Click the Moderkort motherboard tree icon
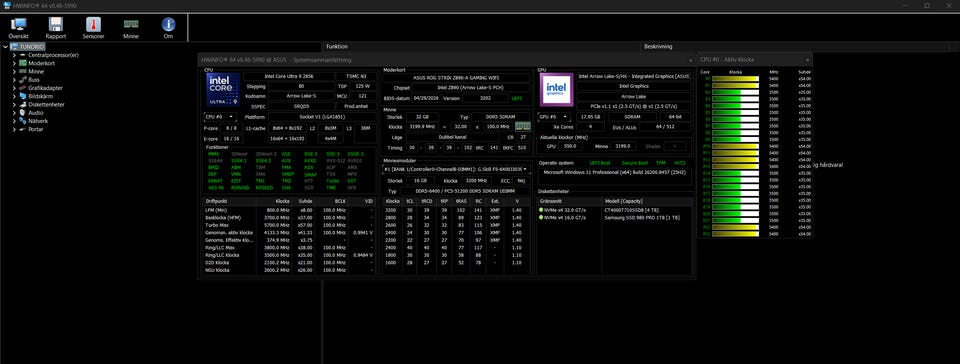Viewport: 960px width, 364px height. (x=23, y=63)
